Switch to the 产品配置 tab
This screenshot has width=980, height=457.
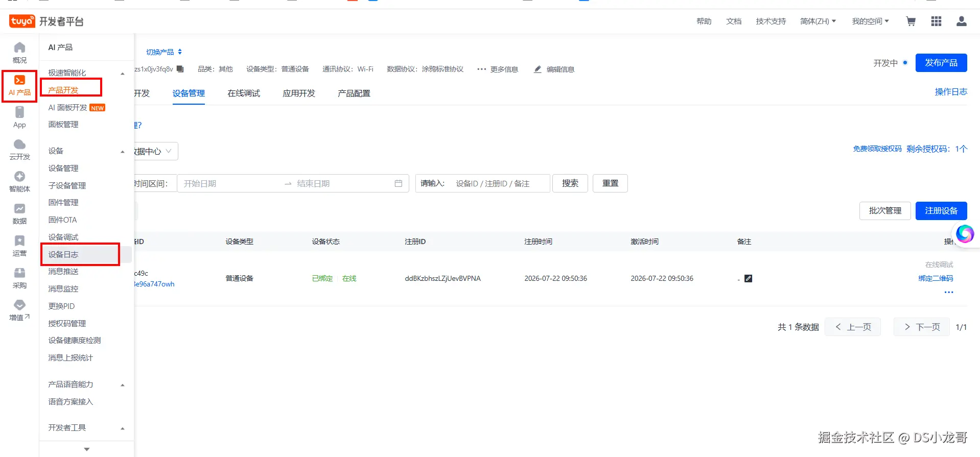(x=354, y=93)
